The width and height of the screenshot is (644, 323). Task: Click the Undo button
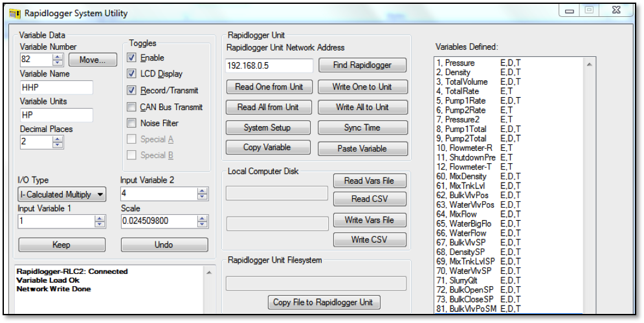(x=164, y=245)
